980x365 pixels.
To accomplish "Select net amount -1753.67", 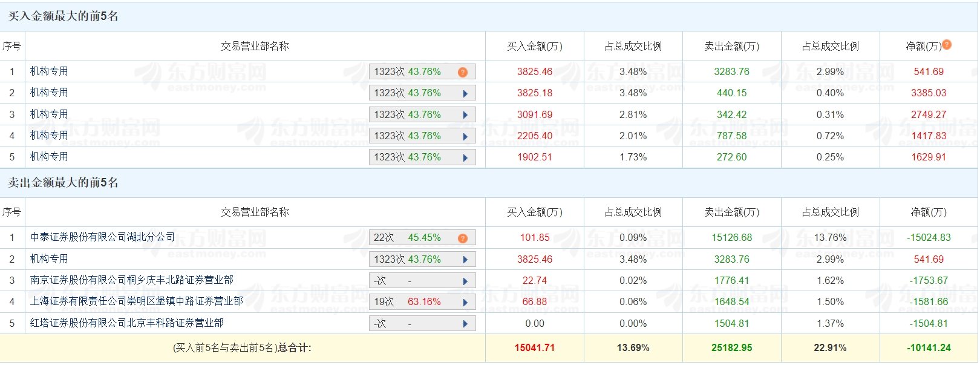I will pos(929,280).
